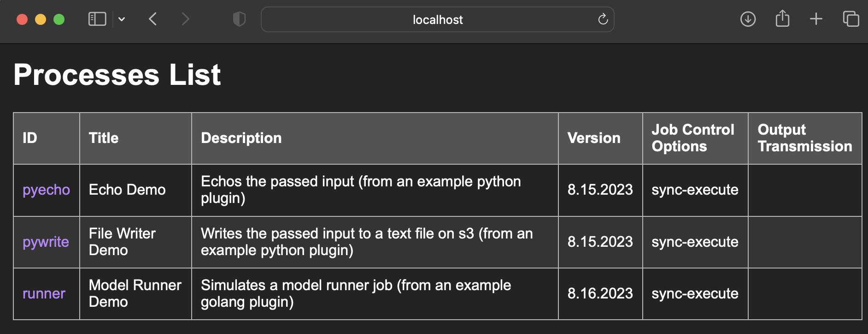Click the localhost address bar

[437, 19]
